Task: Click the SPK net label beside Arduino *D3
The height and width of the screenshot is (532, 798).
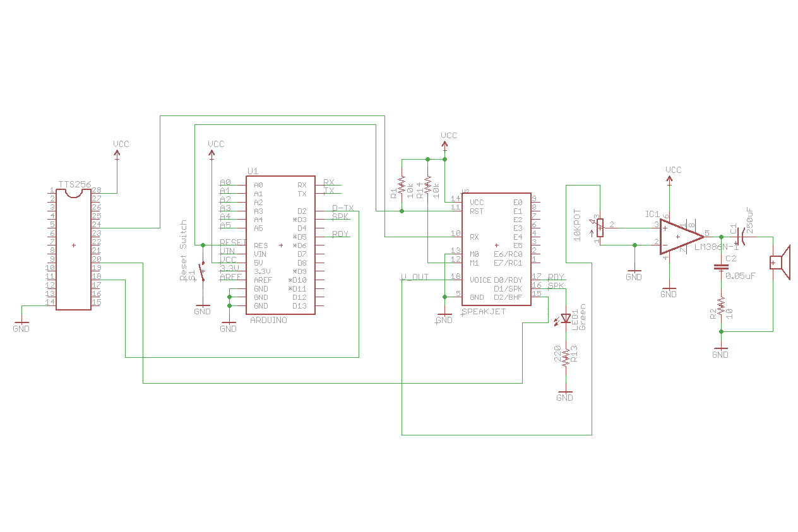Action: [x=340, y=216]
